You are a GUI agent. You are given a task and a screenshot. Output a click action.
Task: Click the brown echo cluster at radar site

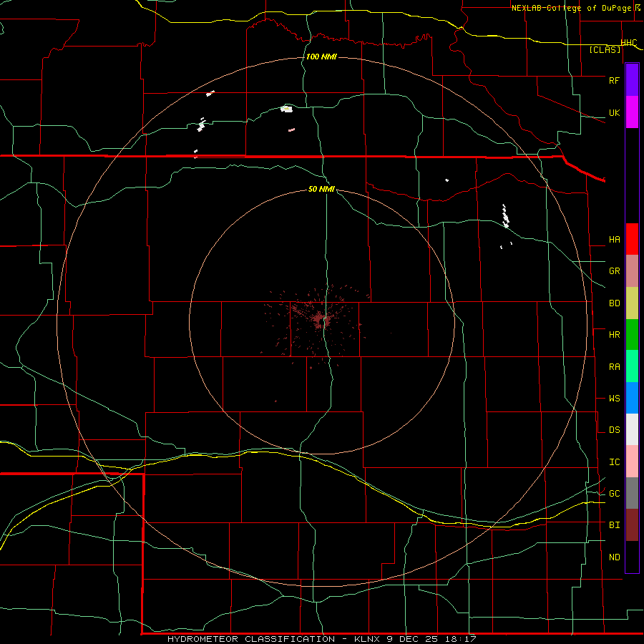click(x=320, y=320)
